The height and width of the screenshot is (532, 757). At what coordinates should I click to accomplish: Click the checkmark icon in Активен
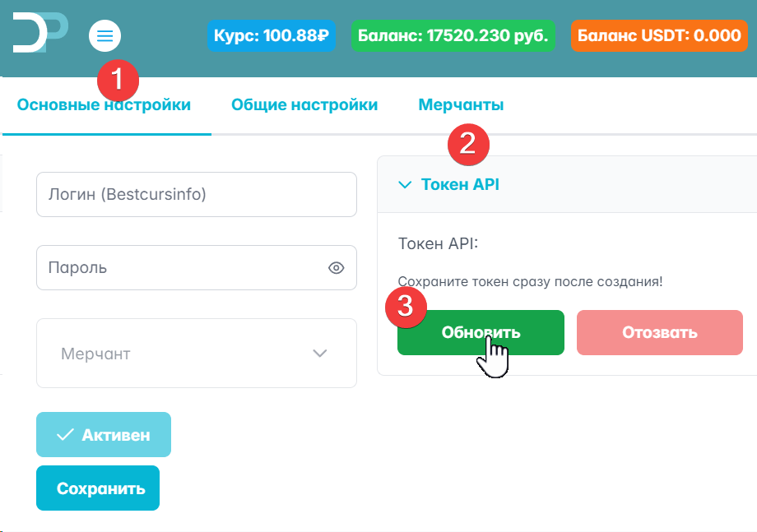pos(65,435)
